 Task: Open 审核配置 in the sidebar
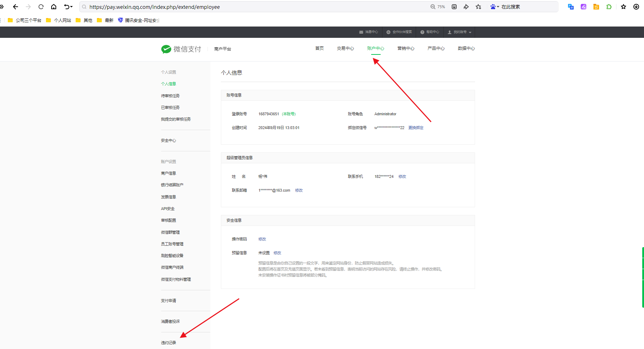(169, 220)
